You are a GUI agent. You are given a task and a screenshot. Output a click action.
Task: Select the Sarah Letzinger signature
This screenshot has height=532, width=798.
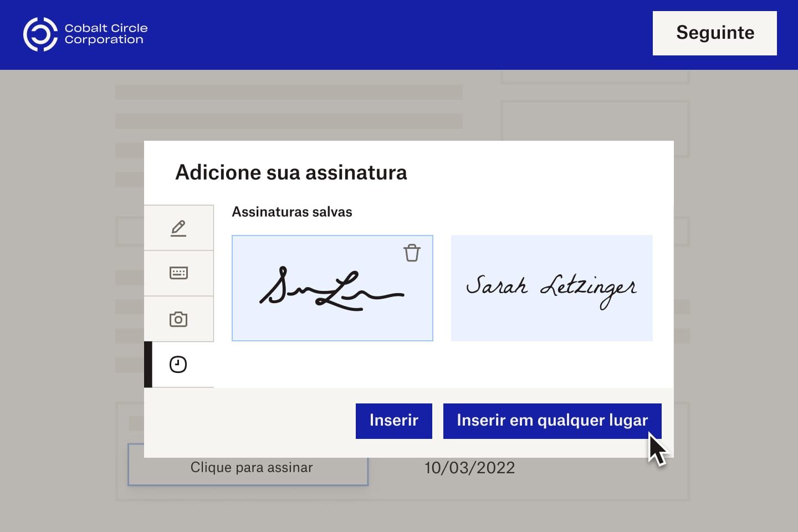click(x=551, y=288)
